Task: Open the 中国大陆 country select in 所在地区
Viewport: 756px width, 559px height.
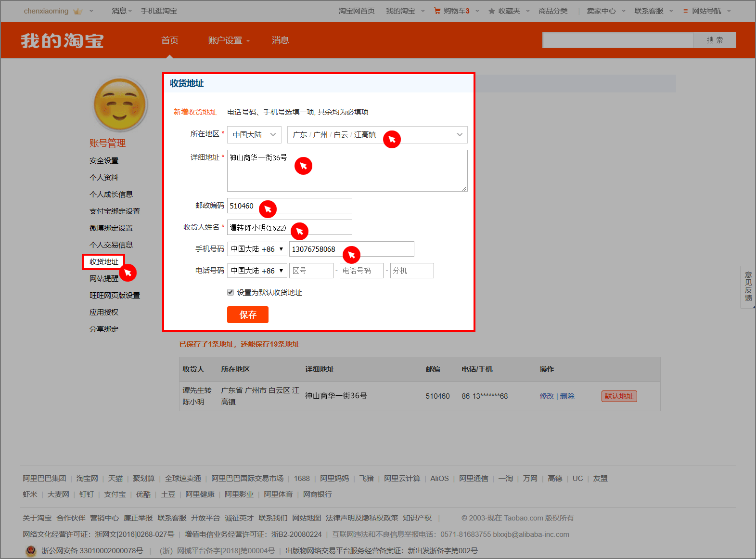Action: point(254,135)
